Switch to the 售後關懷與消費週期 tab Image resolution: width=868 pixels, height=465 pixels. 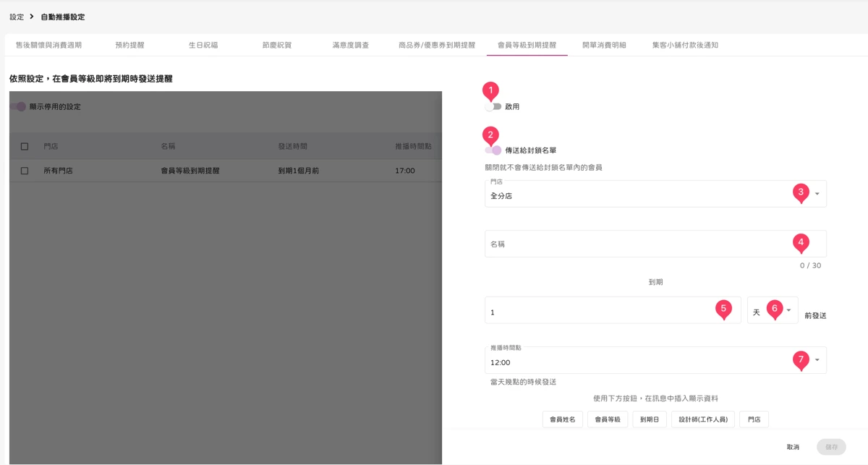tap(48, 45)
